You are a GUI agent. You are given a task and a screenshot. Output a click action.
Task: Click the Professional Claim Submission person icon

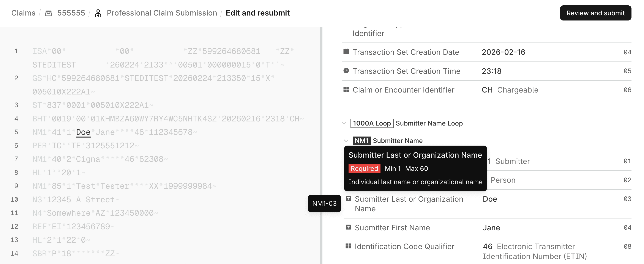click(98, 13)
